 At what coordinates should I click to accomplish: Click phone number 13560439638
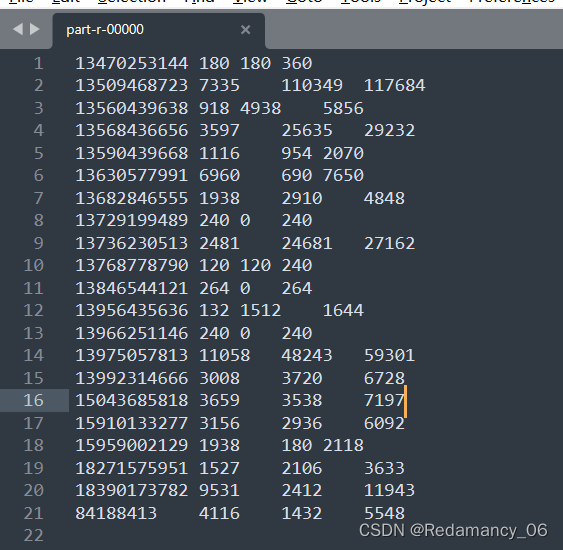pyautogui.click(x=131, y=108)
